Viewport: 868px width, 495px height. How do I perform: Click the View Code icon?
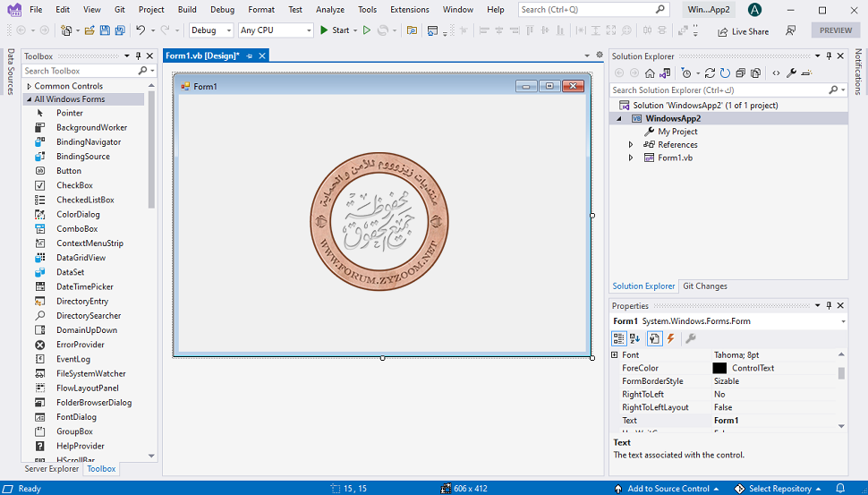(776, 73)
